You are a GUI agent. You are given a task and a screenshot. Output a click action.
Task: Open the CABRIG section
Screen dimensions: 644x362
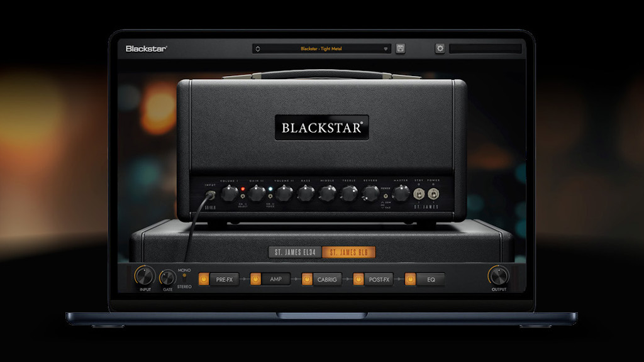coord(327,280)
